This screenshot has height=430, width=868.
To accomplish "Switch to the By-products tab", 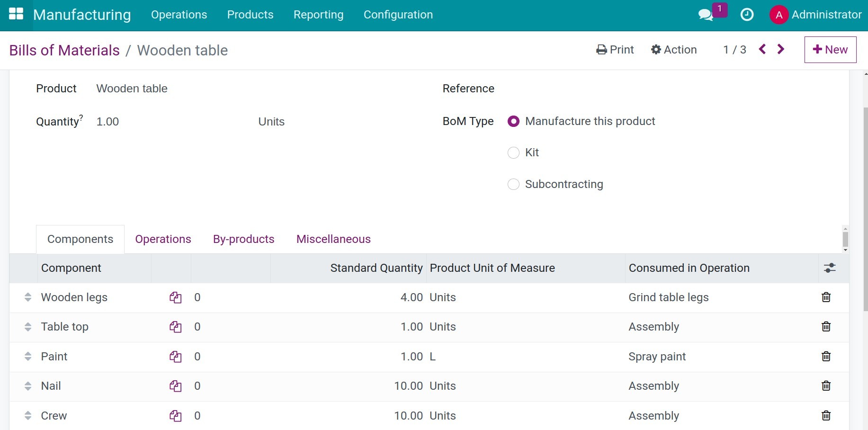I will coord(244,239).
